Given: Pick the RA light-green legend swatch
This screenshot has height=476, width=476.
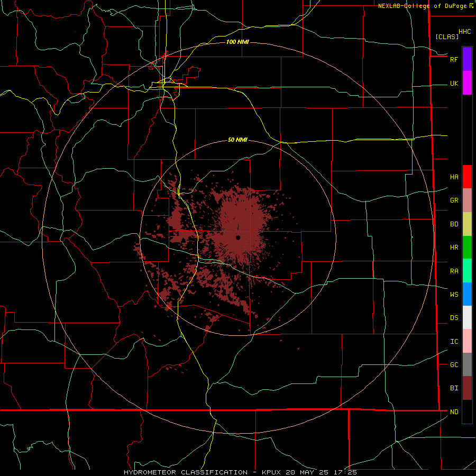Looking at the screenshot, I should 467,271.
